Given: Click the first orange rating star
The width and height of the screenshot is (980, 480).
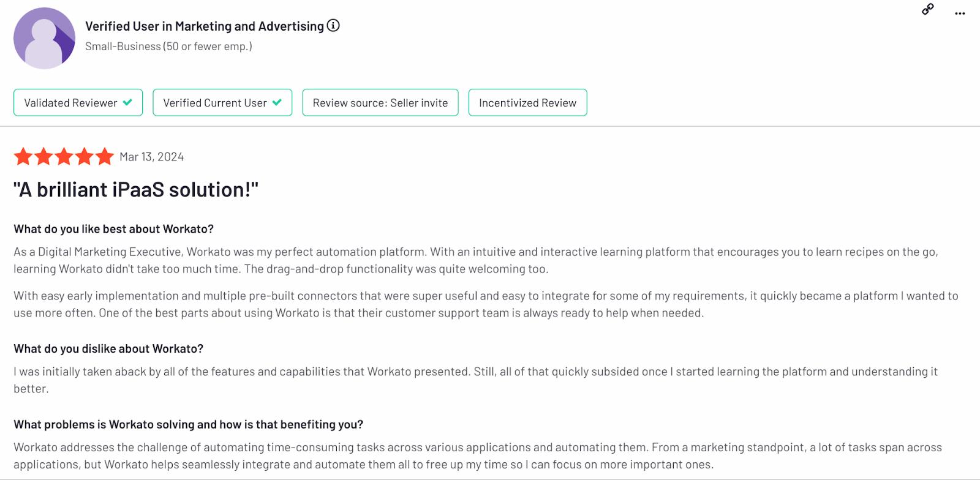Looking at the screenshot, I should pos(23,157).
